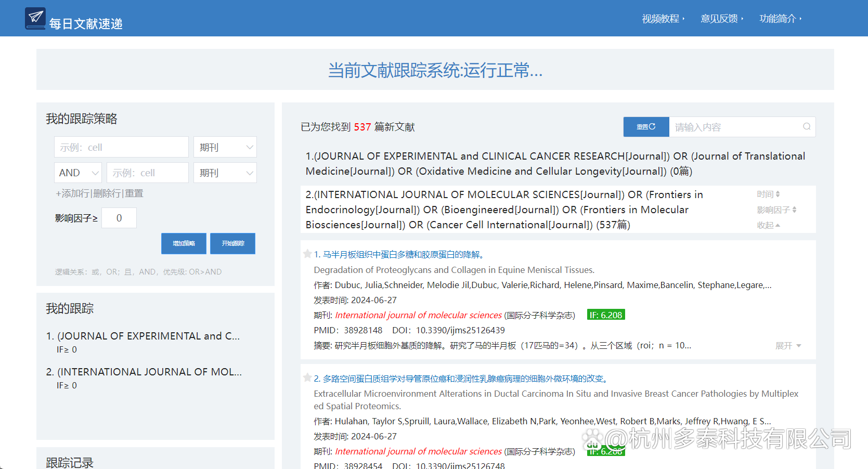Click 添加行 to add a row
Viewport: 868px width, 469px height.
[72, 193]
